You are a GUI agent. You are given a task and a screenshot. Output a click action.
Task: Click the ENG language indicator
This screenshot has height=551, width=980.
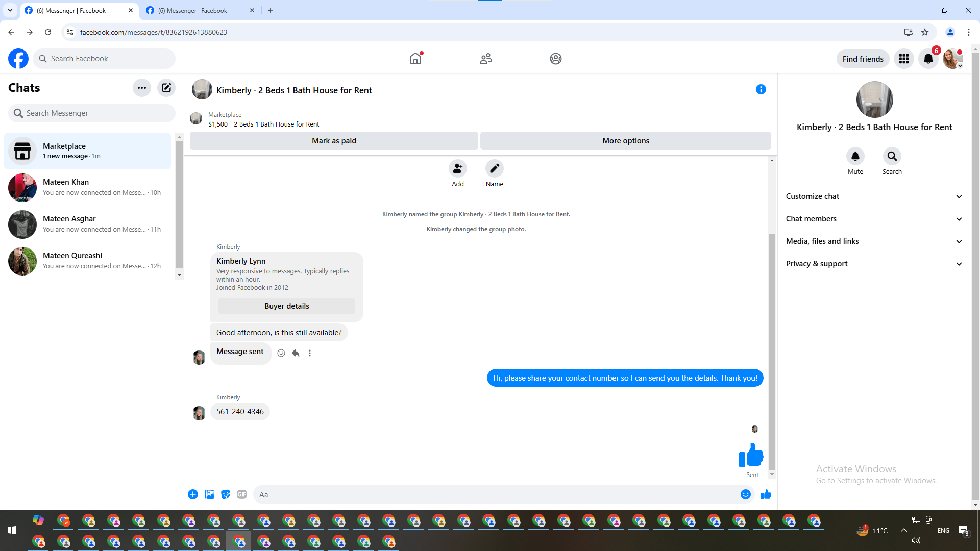[943, 530]
